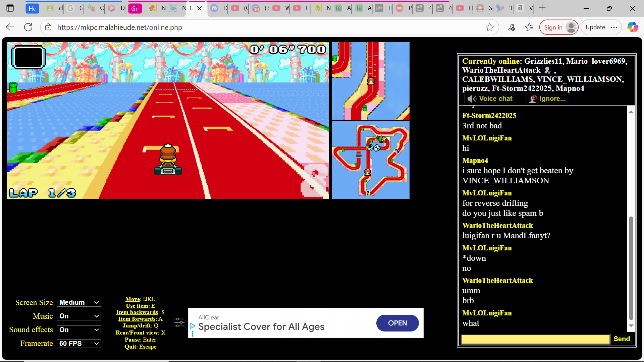
Task: Expand the Screen Size Medium dropdown
Action: pos(79,302)
